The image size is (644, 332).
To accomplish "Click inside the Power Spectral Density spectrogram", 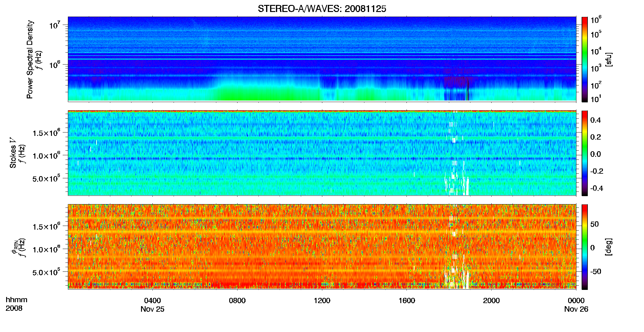I will pyautogui.click(x=322, y=59).
